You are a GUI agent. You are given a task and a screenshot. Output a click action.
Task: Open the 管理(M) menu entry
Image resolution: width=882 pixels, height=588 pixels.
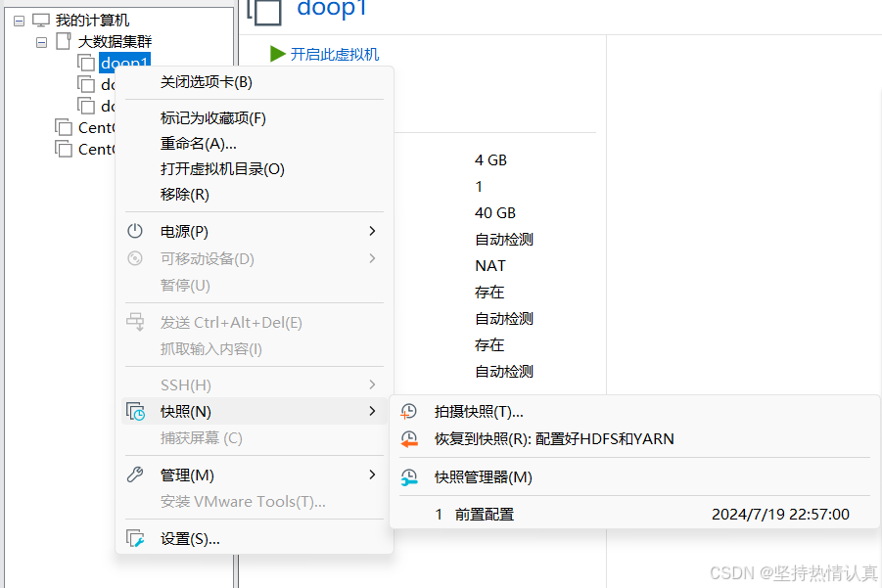pyautogui.click(x=255, y=475)
